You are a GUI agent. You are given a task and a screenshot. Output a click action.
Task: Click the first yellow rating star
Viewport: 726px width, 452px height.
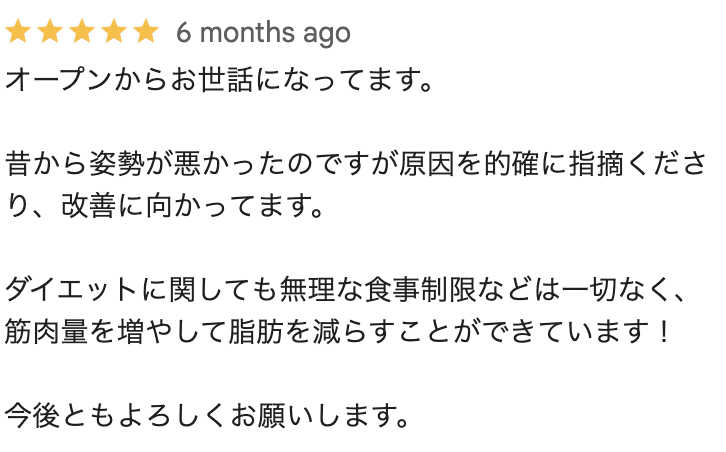tap(18, 31)
